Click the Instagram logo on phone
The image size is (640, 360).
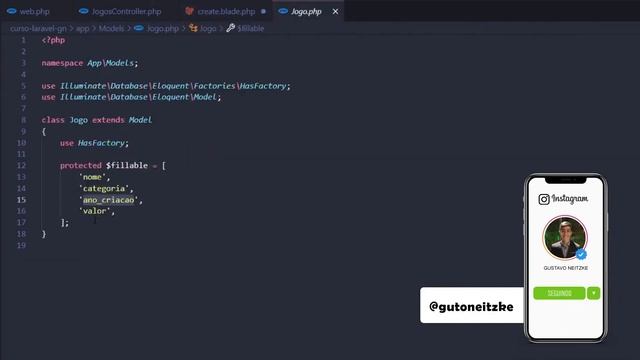pyautogui.click(x=563, y=199)
